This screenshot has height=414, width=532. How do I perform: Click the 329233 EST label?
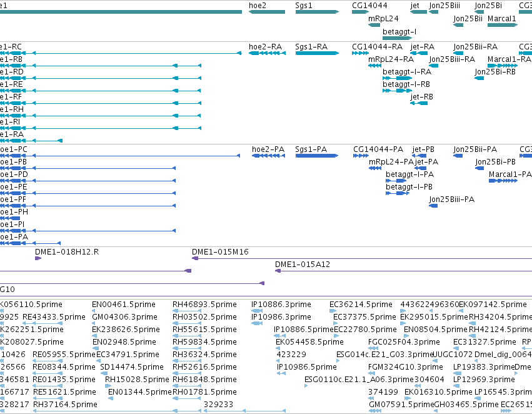click(219, 405)
